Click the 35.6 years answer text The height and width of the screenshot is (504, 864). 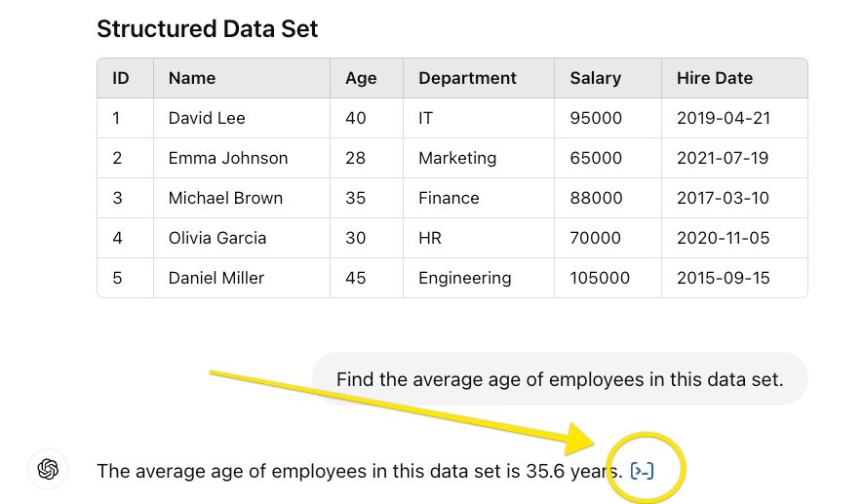[x=574, y=472]
